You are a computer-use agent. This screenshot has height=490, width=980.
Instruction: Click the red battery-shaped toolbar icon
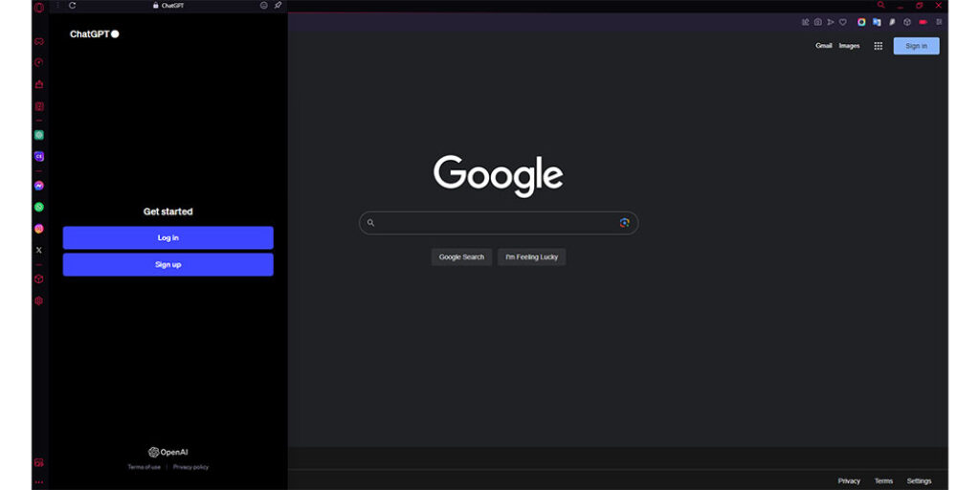pyautogui.click(x=924, y=22)
